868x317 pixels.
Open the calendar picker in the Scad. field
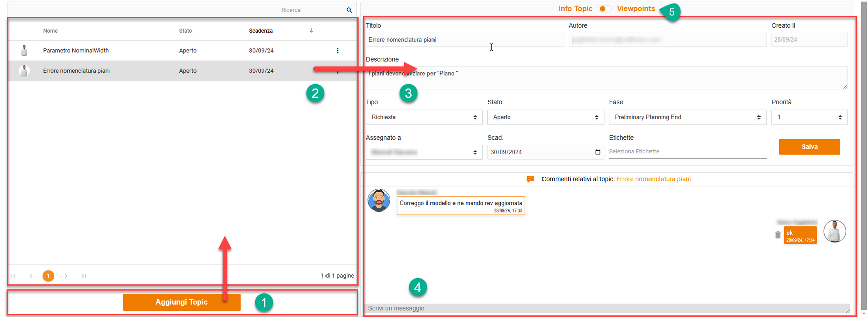[598, 152]
